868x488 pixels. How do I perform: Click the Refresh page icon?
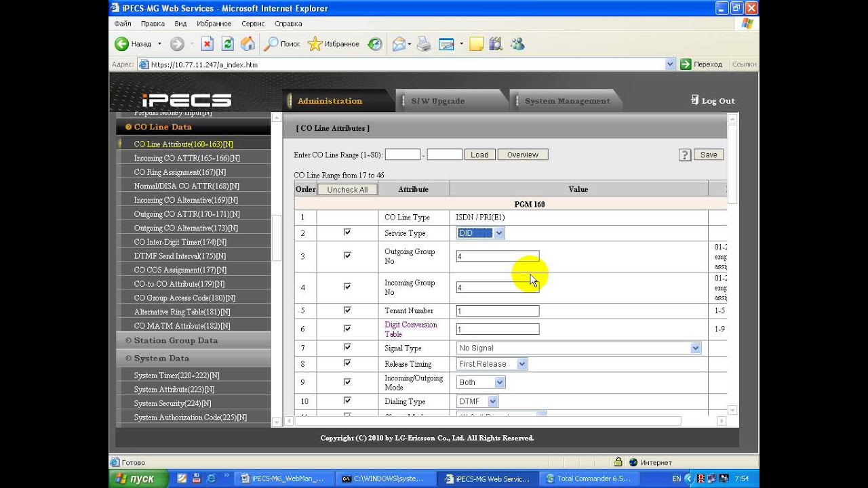[x=228, y=44]
